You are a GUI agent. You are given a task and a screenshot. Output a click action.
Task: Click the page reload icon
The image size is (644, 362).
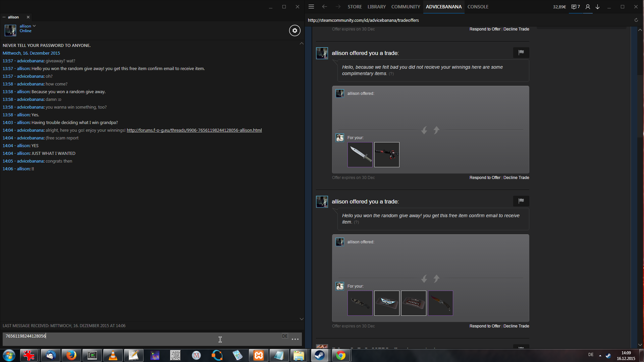636,20
